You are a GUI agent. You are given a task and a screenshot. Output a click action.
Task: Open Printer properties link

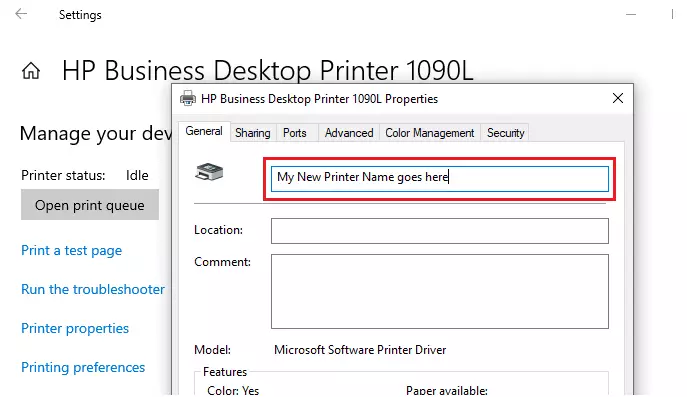pyautogui.click(x=75, y=329)
